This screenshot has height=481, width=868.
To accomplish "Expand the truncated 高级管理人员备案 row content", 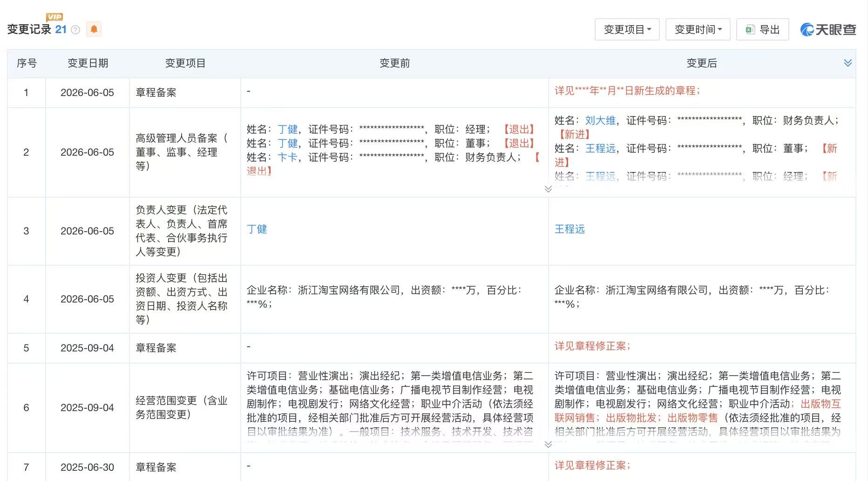I will pyautogui.click(x=548, y=189).
